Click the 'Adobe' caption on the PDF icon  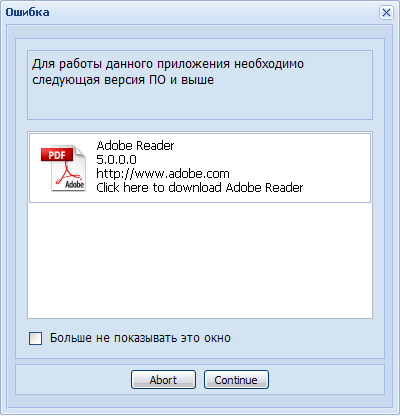tap(74, 184)
